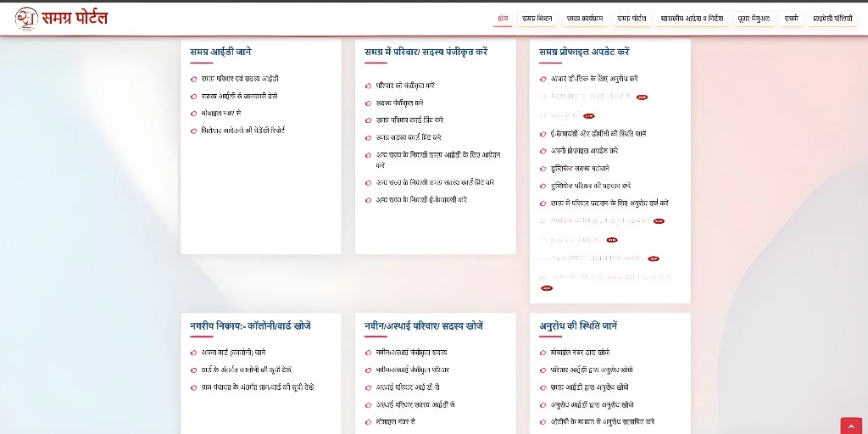Open अन्य राज्य के निवासी ई-केवाईसी करें link
868x434 pixels.
[421, 200]
